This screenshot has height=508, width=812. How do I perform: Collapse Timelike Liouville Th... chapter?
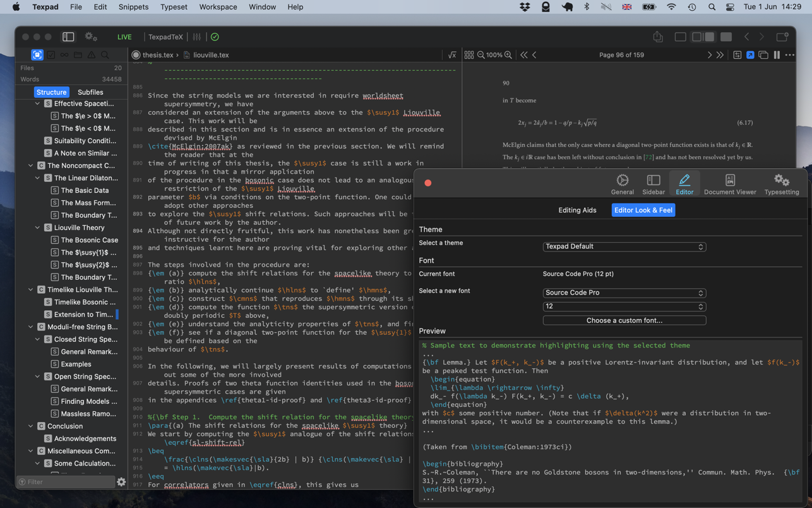click(x=30, y=289)
